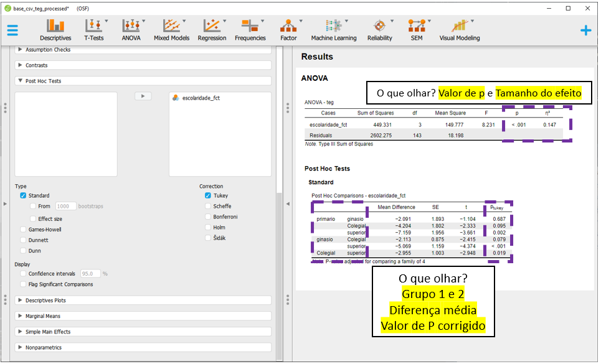Open Mixed Models module
601x364 pixels.
point(171,30)
